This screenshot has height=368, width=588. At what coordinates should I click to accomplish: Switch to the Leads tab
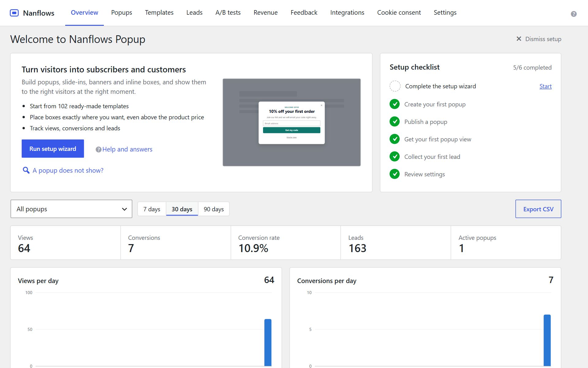coord(194,13)
